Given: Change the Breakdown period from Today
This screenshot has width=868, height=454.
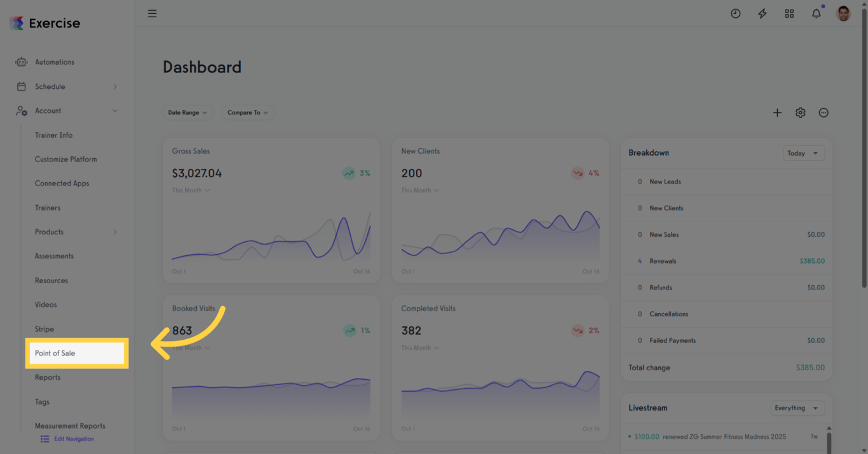Looking at the screenshot, I should tap(803, 153).
